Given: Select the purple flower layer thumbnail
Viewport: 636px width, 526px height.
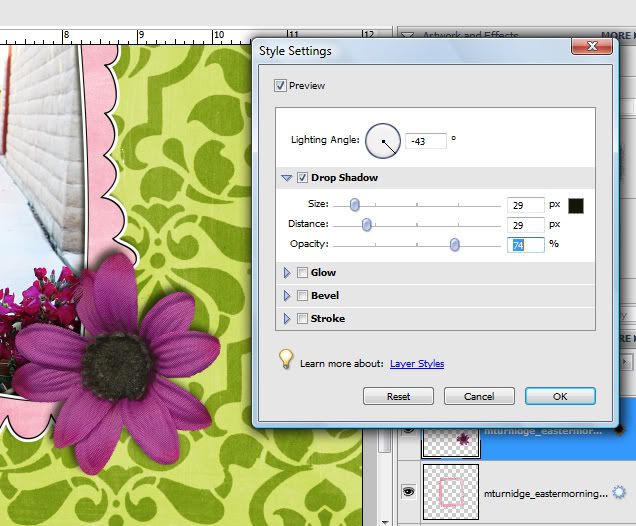Looking at the screenshot, I should [451, 442].
